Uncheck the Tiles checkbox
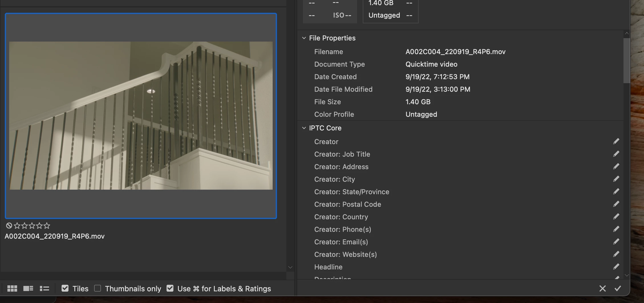 65,288
